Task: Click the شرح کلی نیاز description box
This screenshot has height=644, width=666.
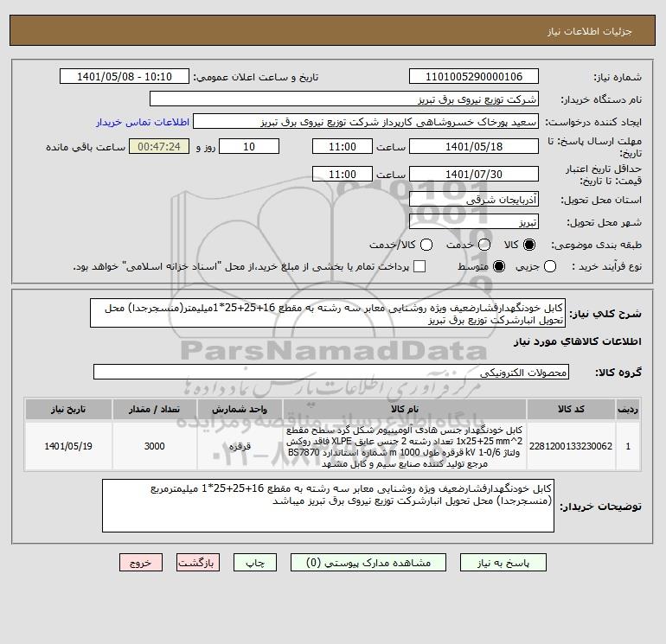Action: pyautogui.click(x=328, y=313)
